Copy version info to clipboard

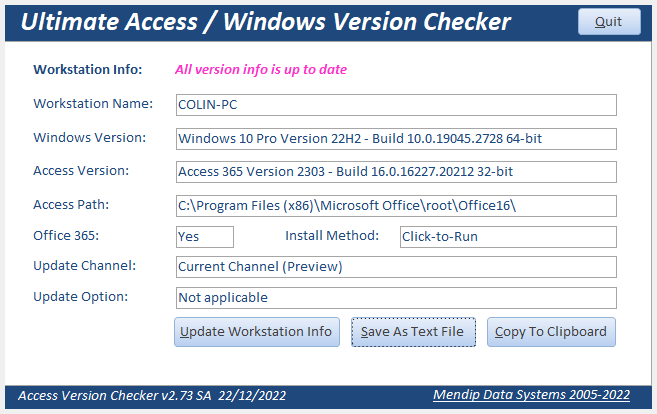[550, 332]
